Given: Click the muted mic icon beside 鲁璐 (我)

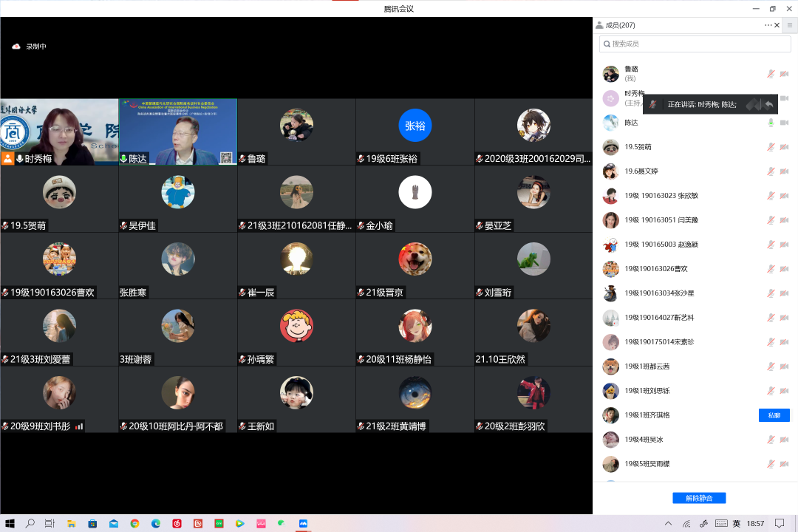Looking at the screenshot, I should (771, 74).
